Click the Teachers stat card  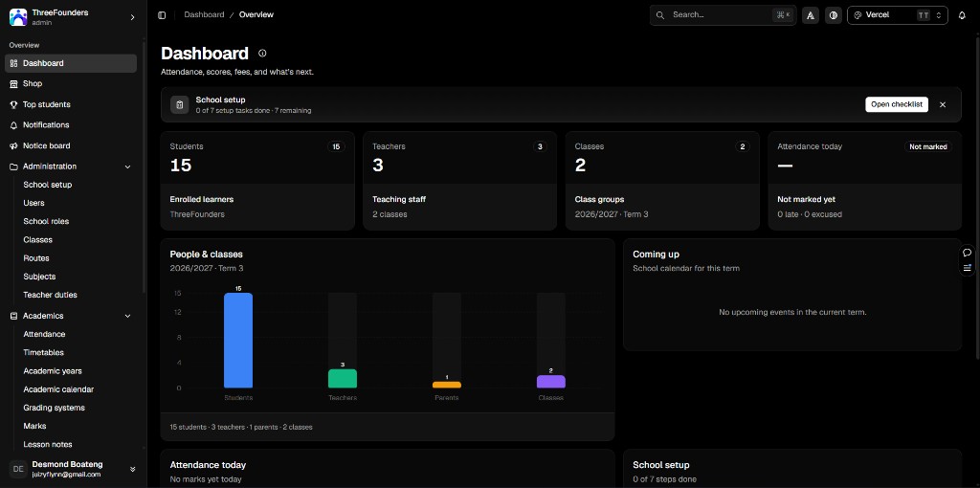[460, 181]
